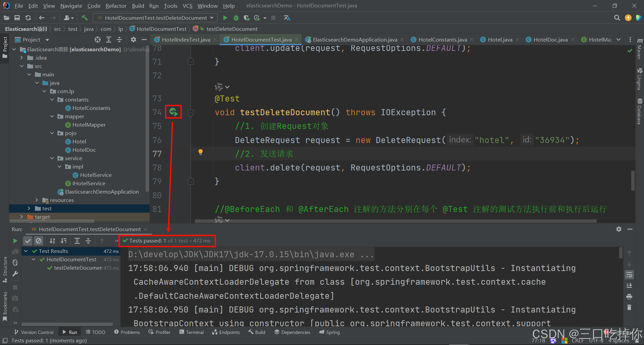Locate the opened file in the Project tree
The height and width of the screenshot is (345, 644).
point(98,40)
